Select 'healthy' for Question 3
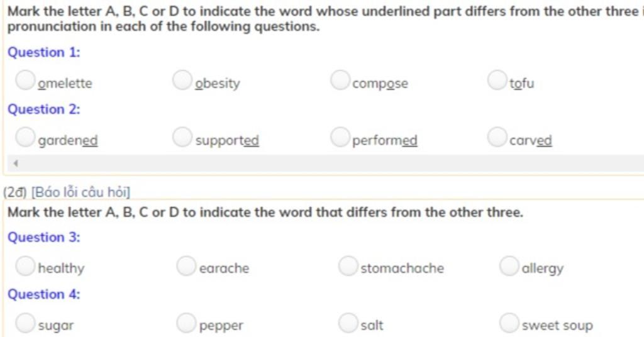The height and width of the screenshot is (337, 644). click(x=25, y=266)
